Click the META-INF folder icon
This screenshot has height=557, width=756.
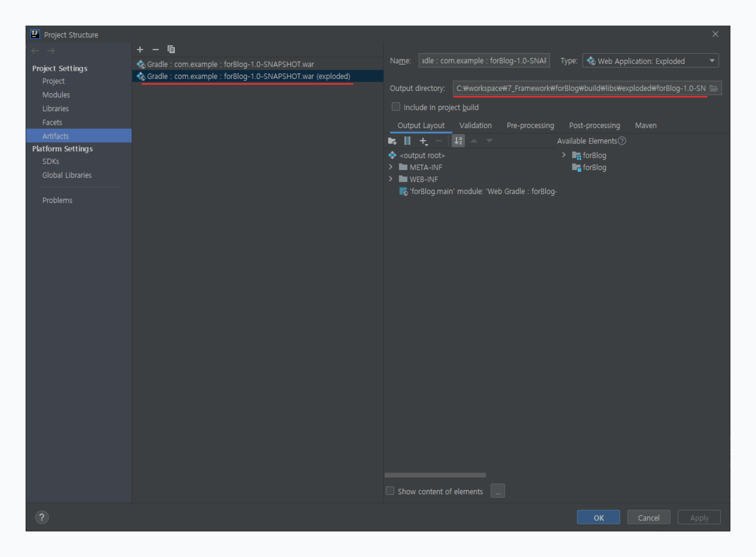(x=403, y=167)
